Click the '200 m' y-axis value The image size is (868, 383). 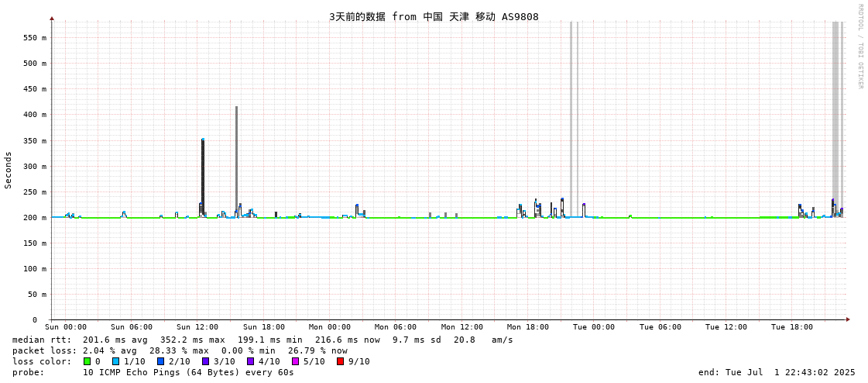coord(35,218)
